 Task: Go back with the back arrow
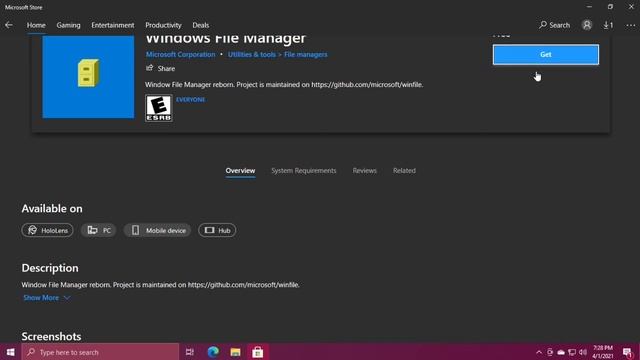tap(9, 25)
